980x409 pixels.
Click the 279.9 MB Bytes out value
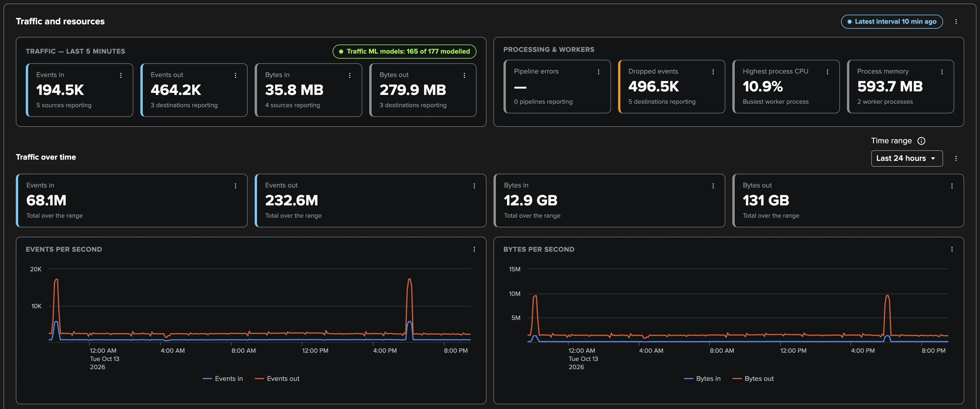click(x=413, y=90)
